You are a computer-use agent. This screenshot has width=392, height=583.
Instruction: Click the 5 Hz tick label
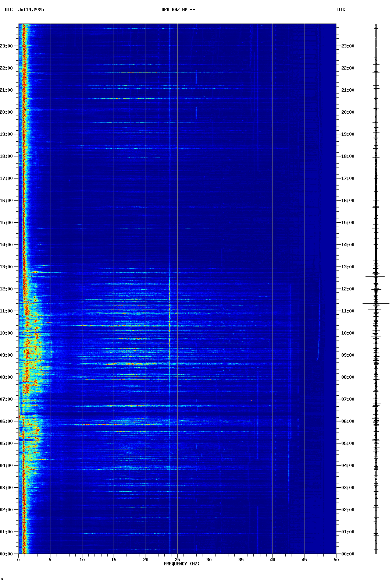pos(50,560)
